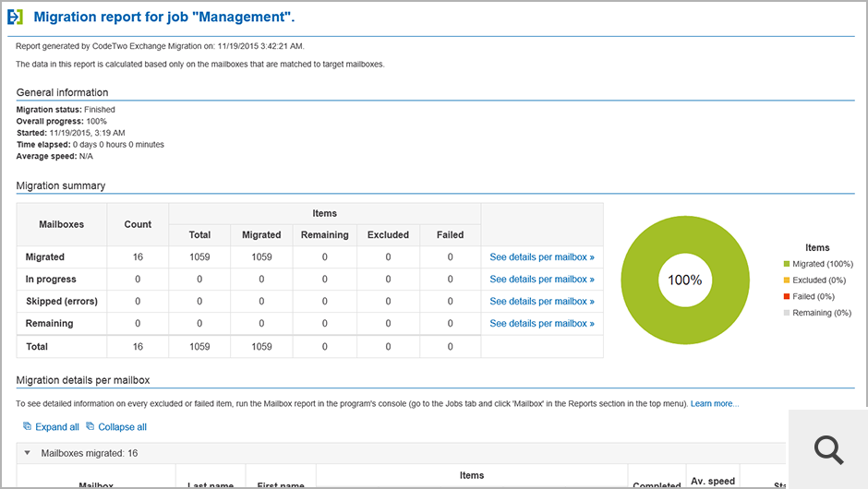The height and width of the screenshot is (489, 868).
Task: Click the Av. speed column header
Action: tap(713, 482)
